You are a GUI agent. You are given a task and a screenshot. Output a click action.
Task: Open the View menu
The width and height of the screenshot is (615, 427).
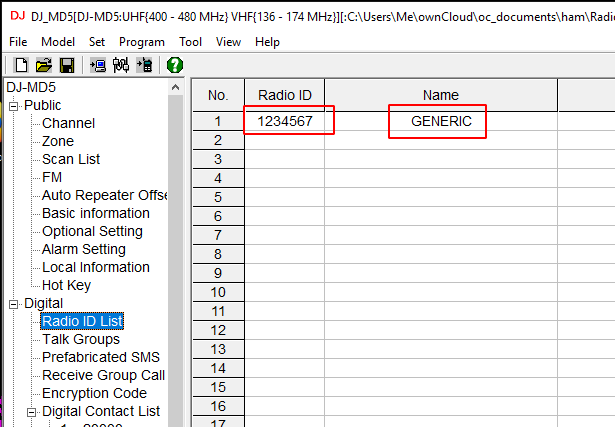pyautogui.click(x=228, y=42)
